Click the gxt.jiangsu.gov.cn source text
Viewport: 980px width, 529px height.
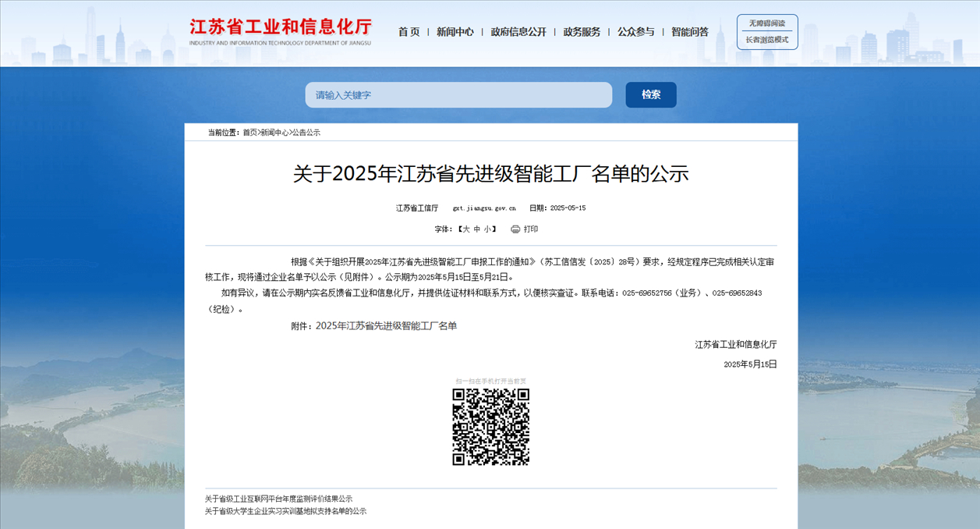point(484,208)
